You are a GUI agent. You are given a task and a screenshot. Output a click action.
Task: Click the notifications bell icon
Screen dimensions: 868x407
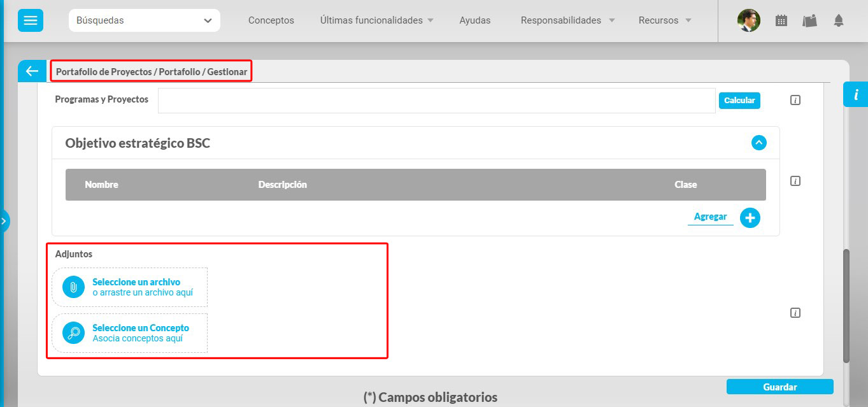pyautogui.click(x=839, y=20)
